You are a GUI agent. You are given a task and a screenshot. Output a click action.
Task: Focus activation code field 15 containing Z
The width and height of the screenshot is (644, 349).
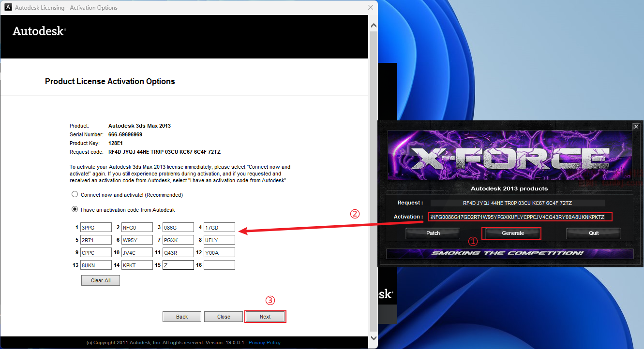(x=178, y=265)
